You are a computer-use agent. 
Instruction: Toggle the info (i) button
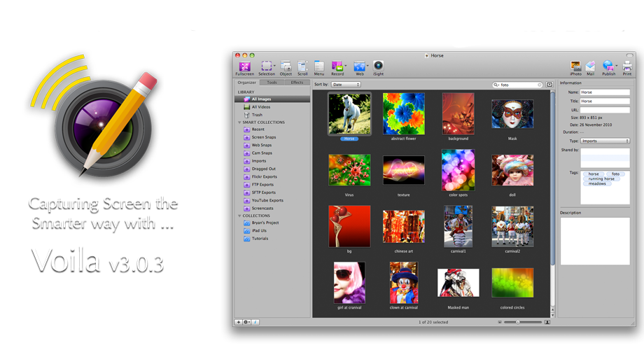(x=255, y=322)
